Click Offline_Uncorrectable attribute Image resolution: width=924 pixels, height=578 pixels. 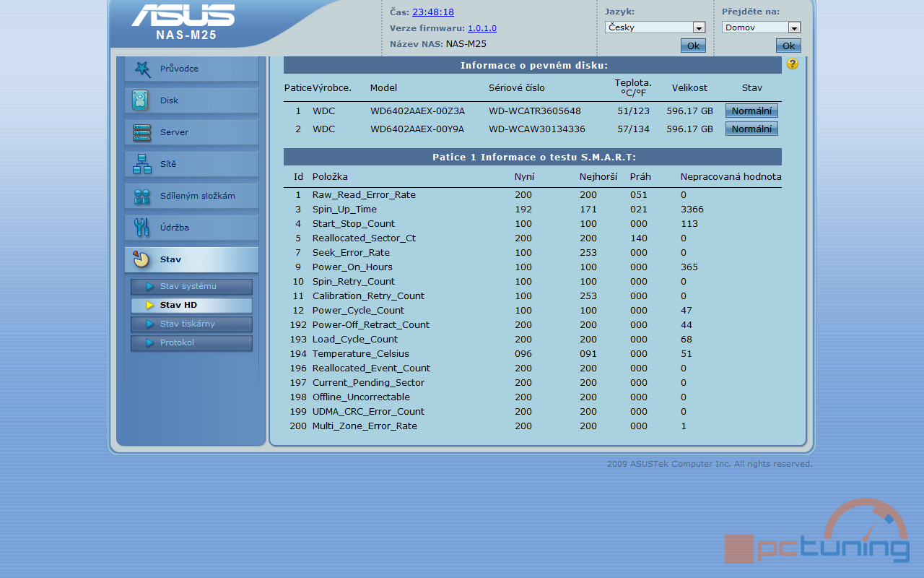click(x=361, y=397)
